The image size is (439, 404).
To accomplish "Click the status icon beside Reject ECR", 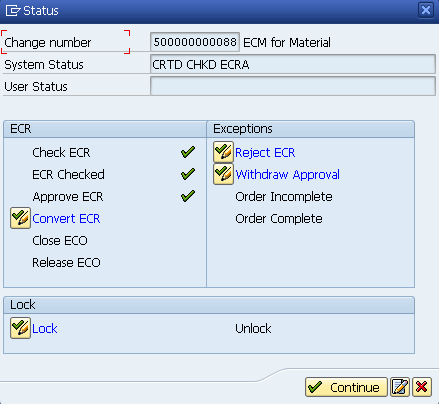I will (223, 152).
